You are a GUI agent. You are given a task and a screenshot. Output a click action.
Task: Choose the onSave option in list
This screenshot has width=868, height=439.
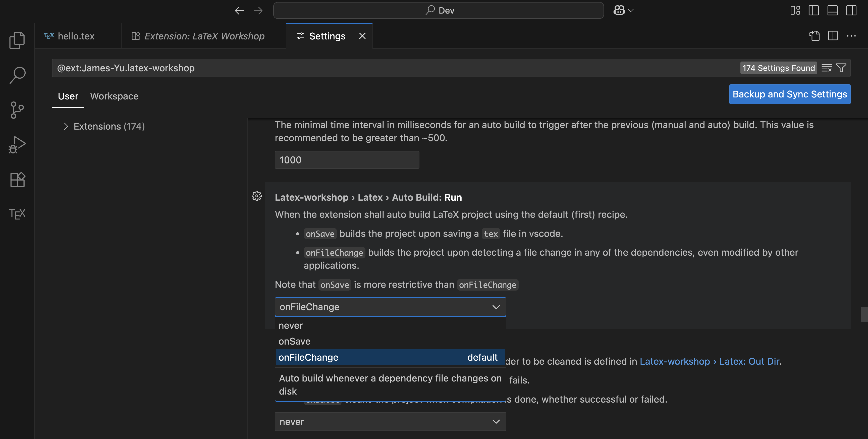tap(391, 341)
